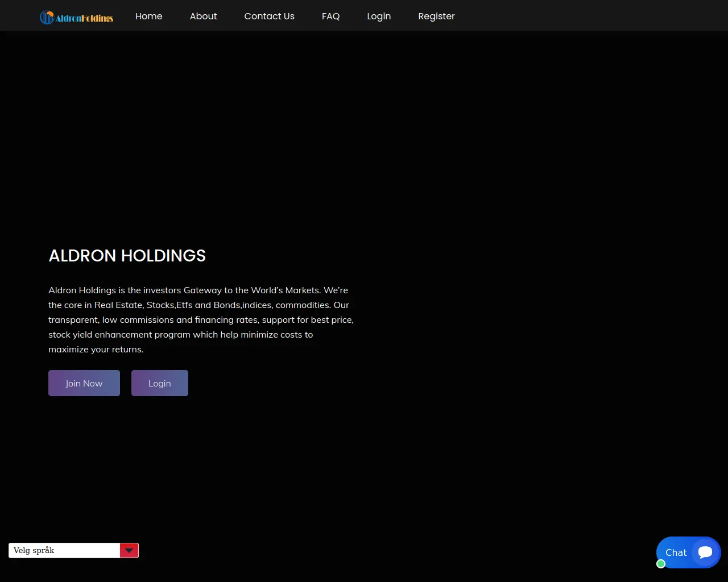Viewport: 728px width, 582px height.
Task: Choose Register in the top navigation
Action: tap(436, 16)
